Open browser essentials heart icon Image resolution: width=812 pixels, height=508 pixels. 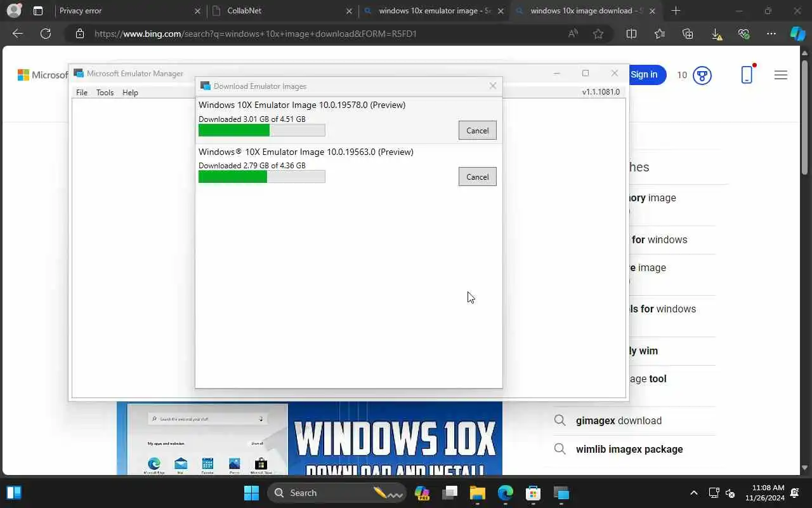pyautogui.click(x=744, y=34)
